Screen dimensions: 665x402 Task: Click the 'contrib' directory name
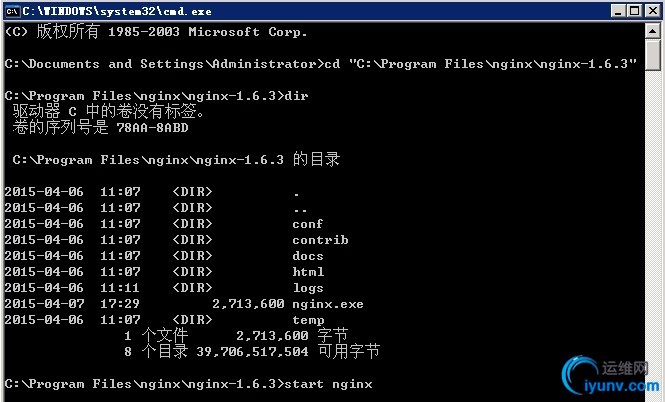[x=320, y=240]
